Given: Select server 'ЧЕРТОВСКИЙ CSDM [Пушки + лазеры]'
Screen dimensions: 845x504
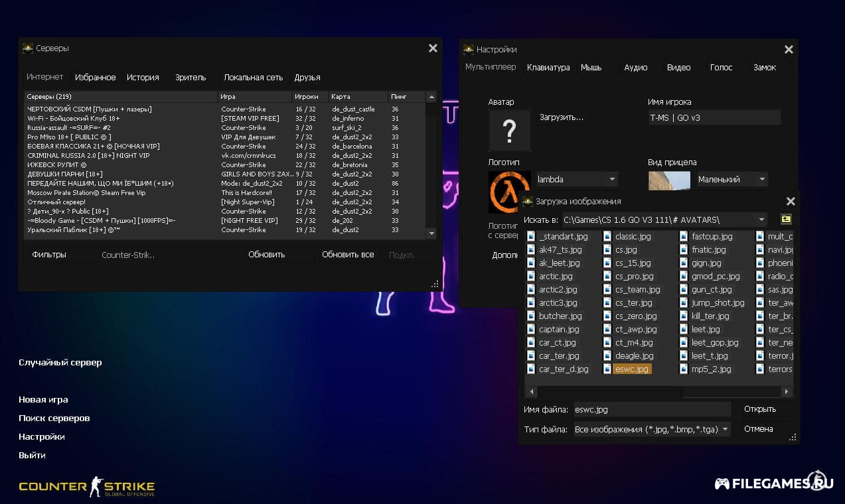Looking at the screenshot, I should coord(225,109).
